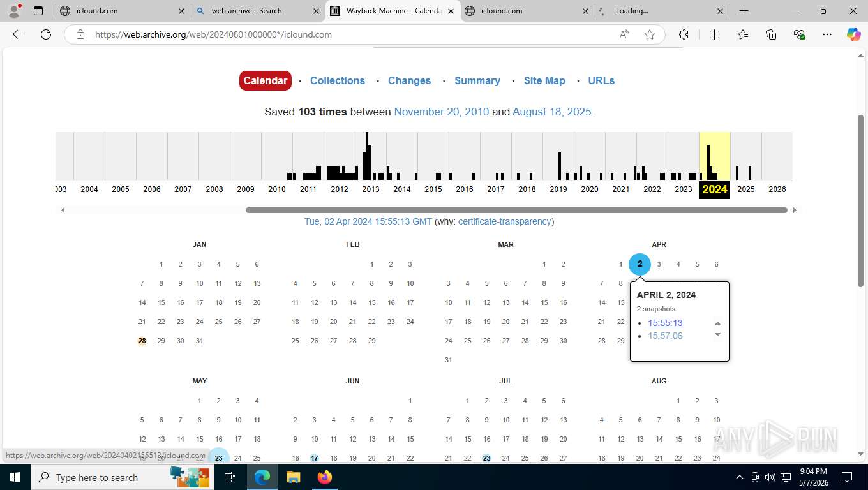This screenshot has height=490, width=868.
Task: View site information lock icon
Action: [80, 34]
